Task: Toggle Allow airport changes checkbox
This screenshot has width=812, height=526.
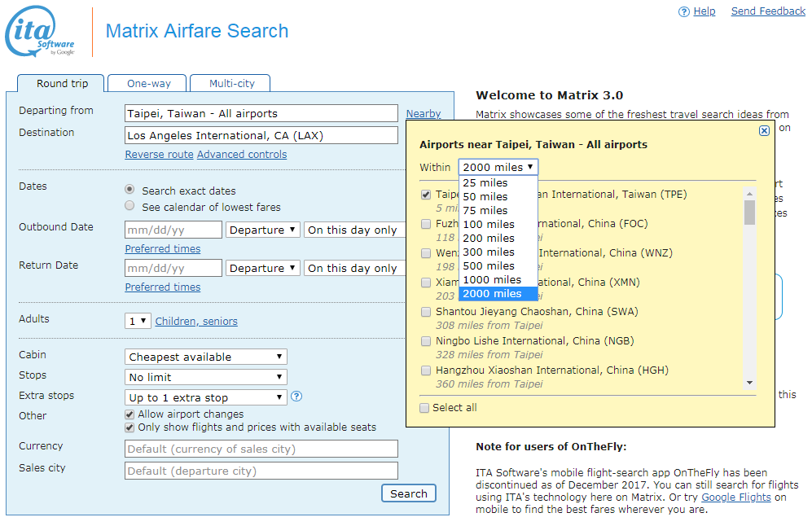Action: pyautogui.click(x=129, y=414)
